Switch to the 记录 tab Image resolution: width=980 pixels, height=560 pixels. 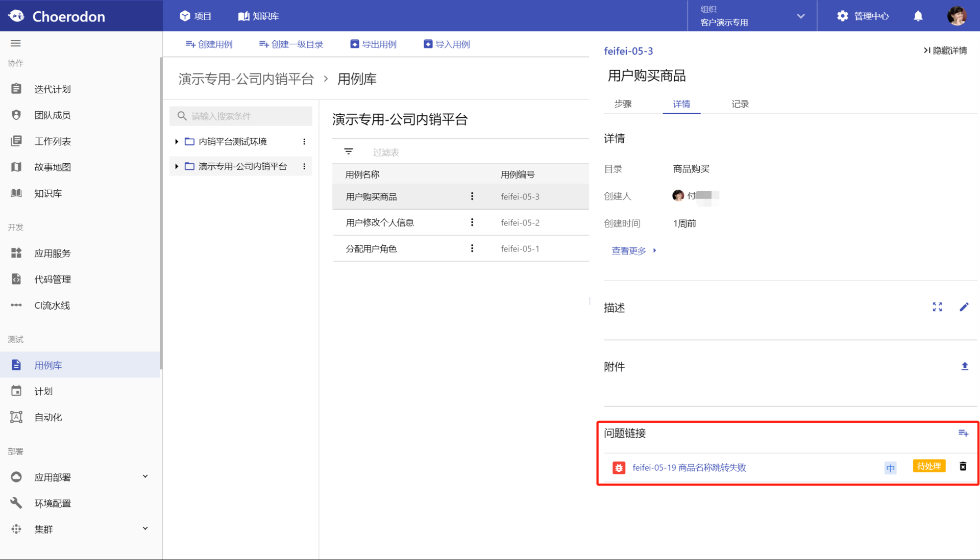coord(740,104)
